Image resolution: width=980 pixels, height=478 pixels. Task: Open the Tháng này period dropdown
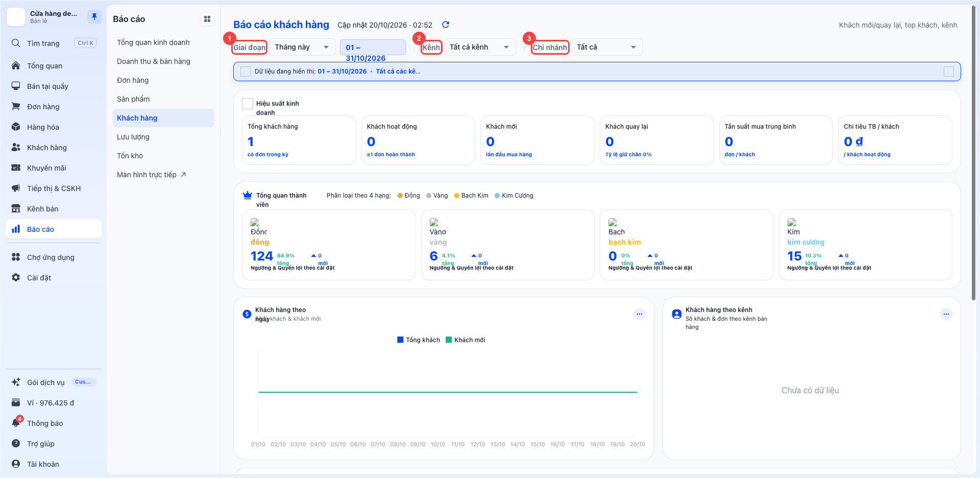pyautogui.click(x=302, y=47)
